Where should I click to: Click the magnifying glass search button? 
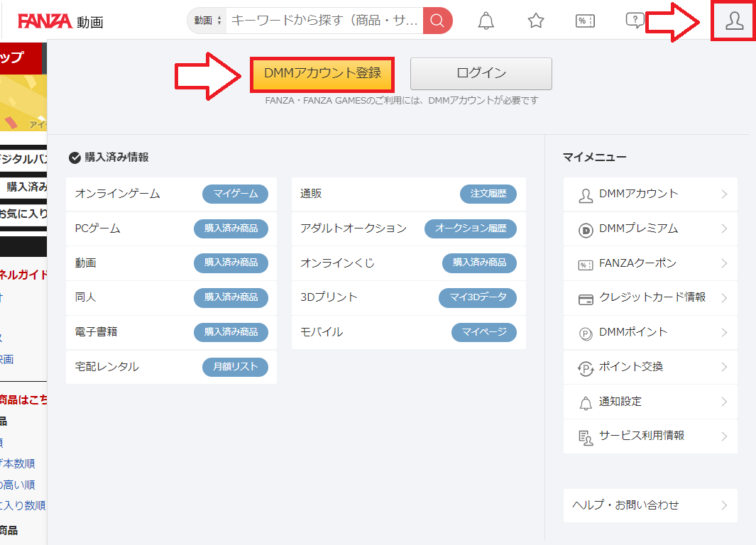point(437,21)
